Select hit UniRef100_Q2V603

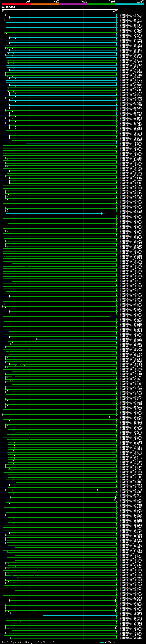click(131, 95)
